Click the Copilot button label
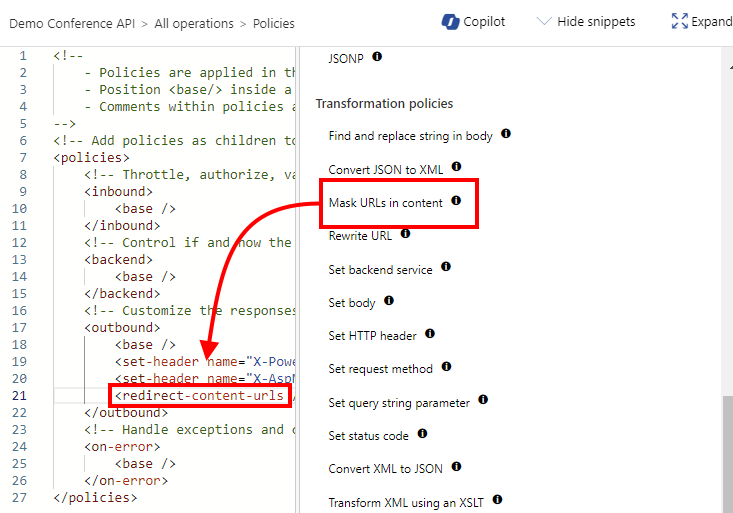This screenshot has width=733, height=513. [x=484, y=22]
